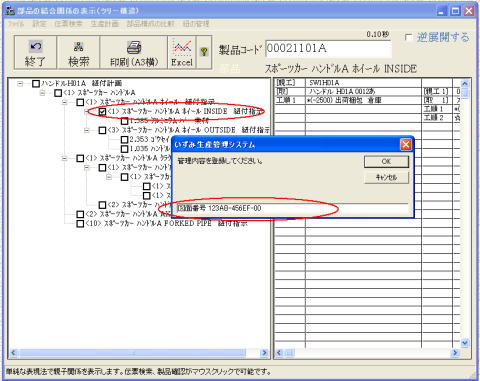This screenshot has width=480, height=381.
Task: Select the <10> FORKED PIPE 紐付指示 tree row
Action: pos(166,223)
